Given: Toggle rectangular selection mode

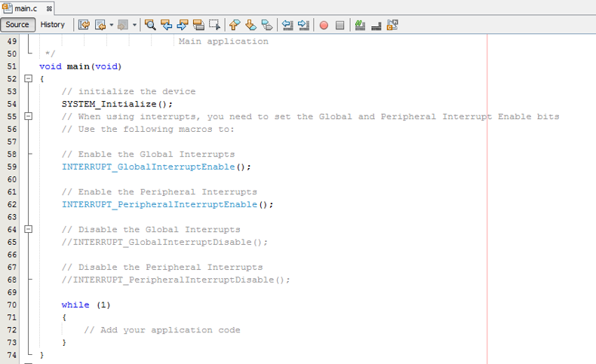Looking at the screenshot, I should pyautogui.click(x=214, y=25).
